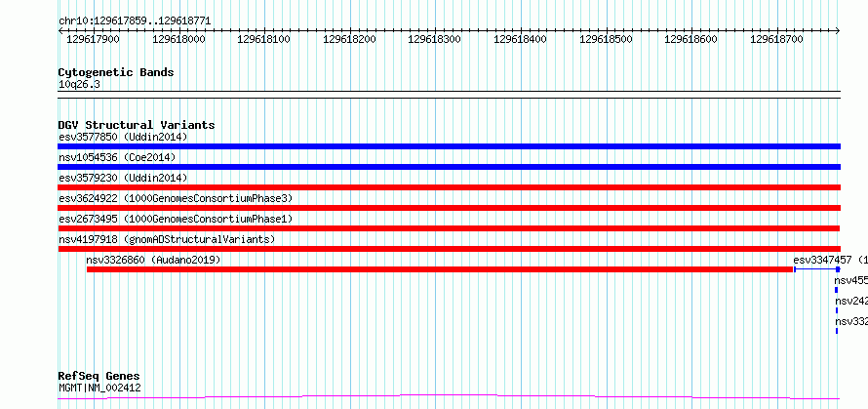Open nsv4197918 (gnomADStructuralVariants) label

(167, 239)
